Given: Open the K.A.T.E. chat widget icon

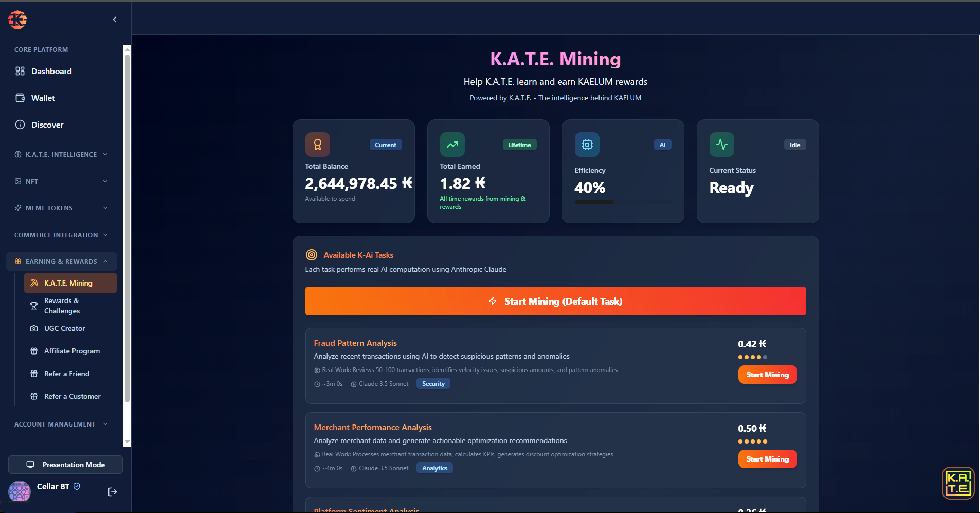Looking at the screenshot, I should [x=958, y=483].
